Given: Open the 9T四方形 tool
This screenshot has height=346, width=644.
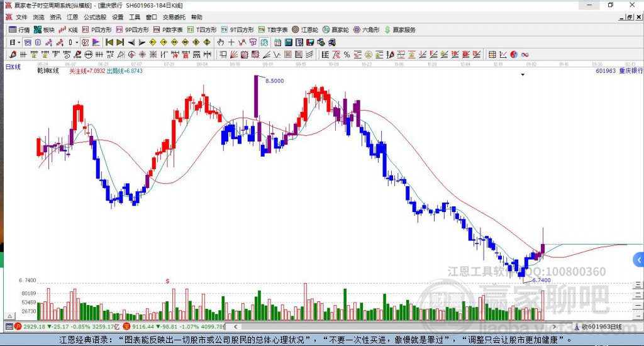Looking at the screenshot, I should pyautogui.click(x=237, y=30).
